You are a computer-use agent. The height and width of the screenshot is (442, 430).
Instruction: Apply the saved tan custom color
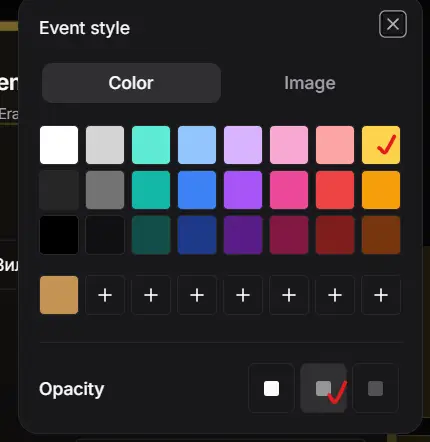coord(59,295)
